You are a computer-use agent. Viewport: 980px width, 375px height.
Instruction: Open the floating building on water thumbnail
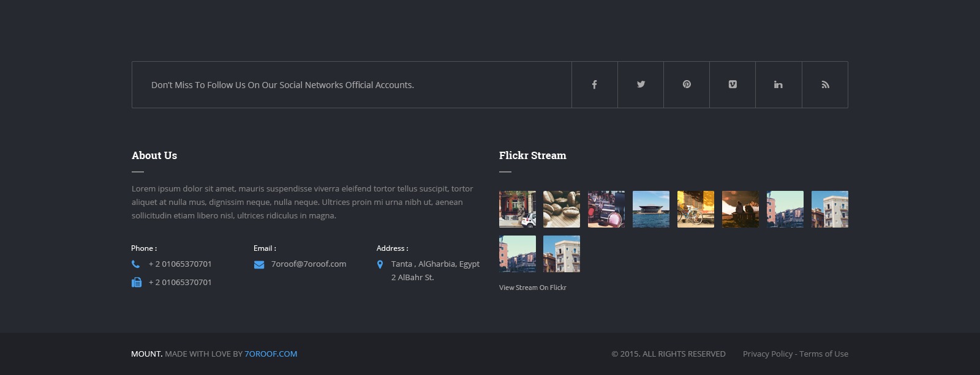coord(651,209)
